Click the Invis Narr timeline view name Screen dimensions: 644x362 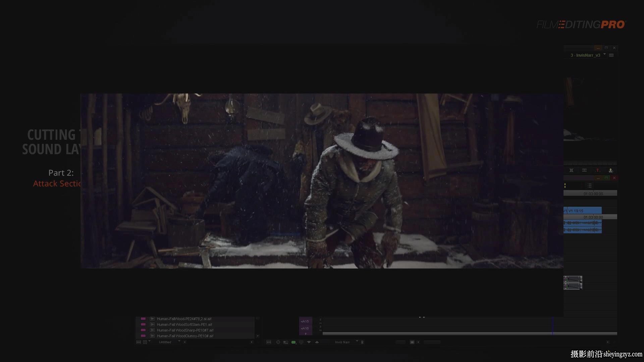(x=342, y=342)
